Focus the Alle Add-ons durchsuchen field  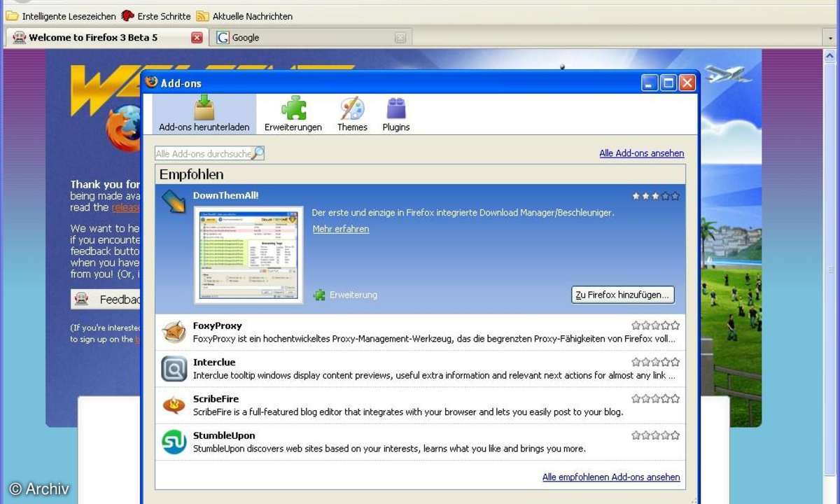(209, 153)
